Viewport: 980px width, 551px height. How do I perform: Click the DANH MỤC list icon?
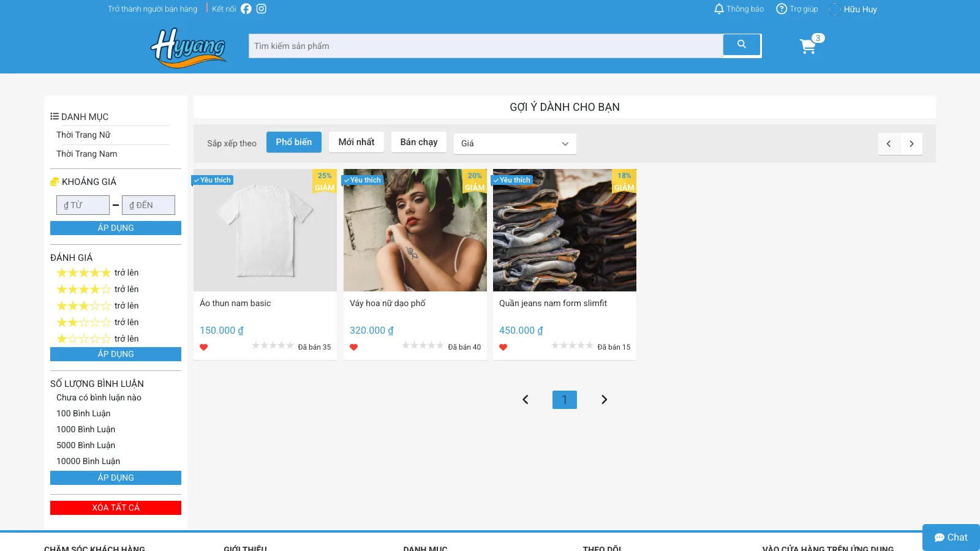[55, 116]
